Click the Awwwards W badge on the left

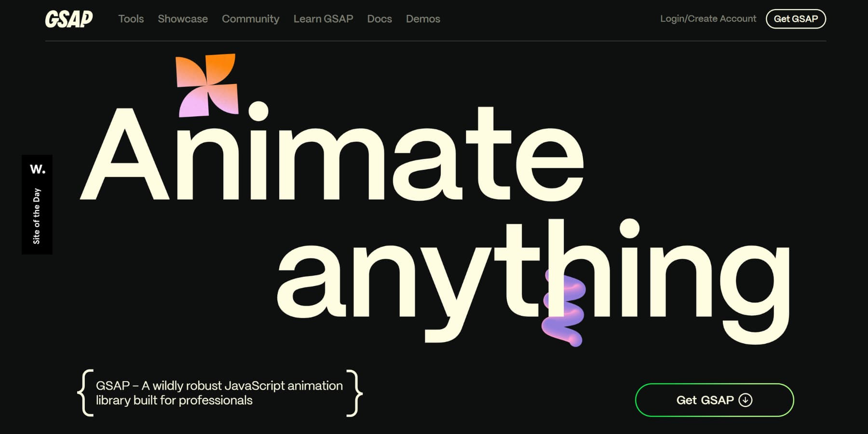[x=38, y=169]
